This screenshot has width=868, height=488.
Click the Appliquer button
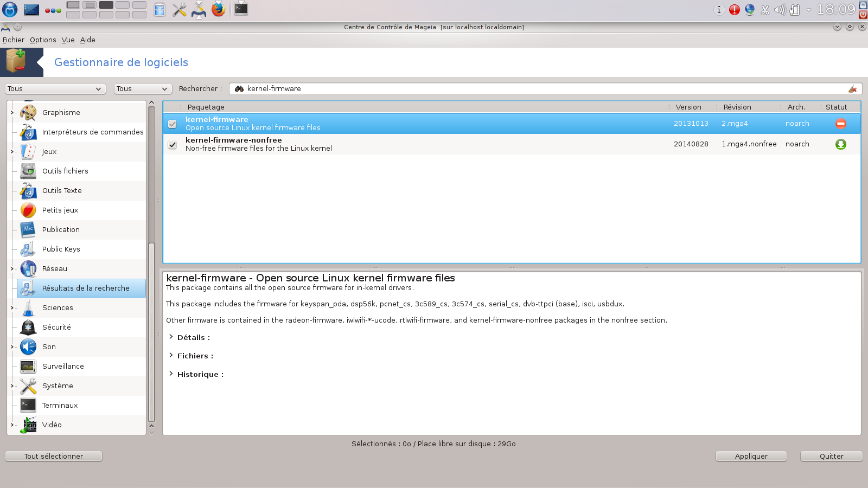click(x=751, y=456)
